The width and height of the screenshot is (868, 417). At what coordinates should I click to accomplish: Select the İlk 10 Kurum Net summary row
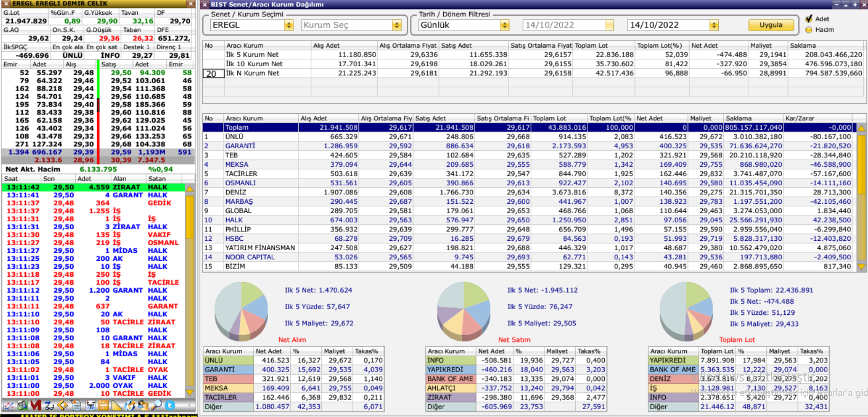[533, 64]
